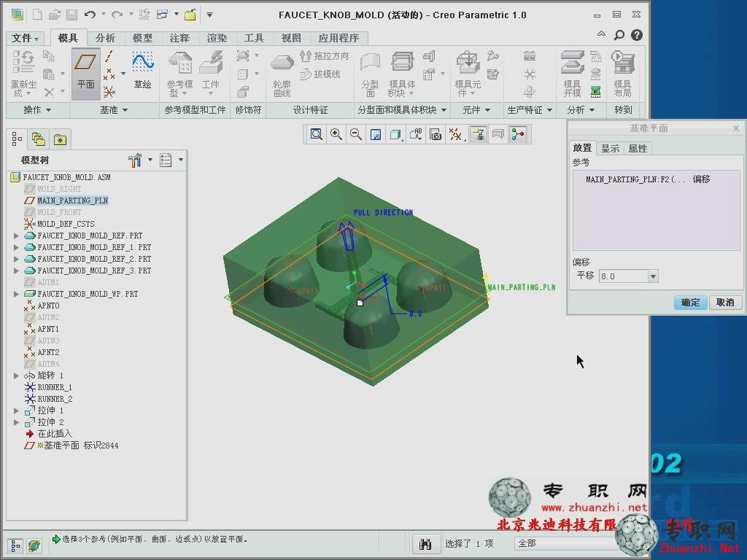Click the Mold Component (模具元件) tool
The width and height of the screenshot is (747, 560).
(468, 74)
